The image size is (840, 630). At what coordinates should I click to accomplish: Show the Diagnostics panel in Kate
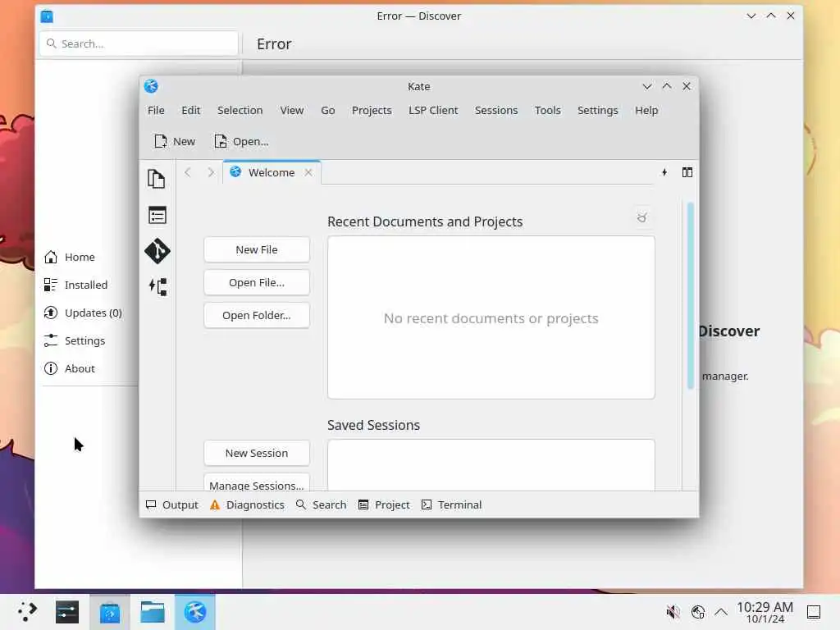[x=247, y=504]
